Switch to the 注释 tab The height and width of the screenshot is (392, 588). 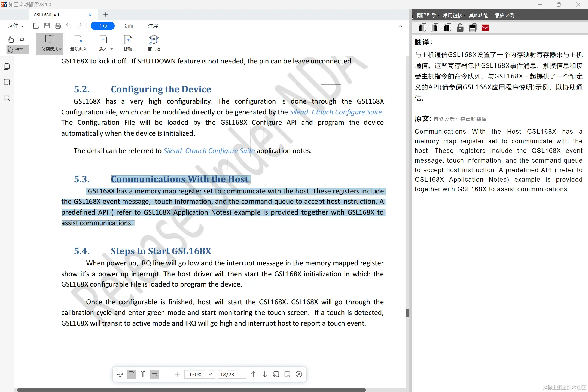[x=153, y=26]
